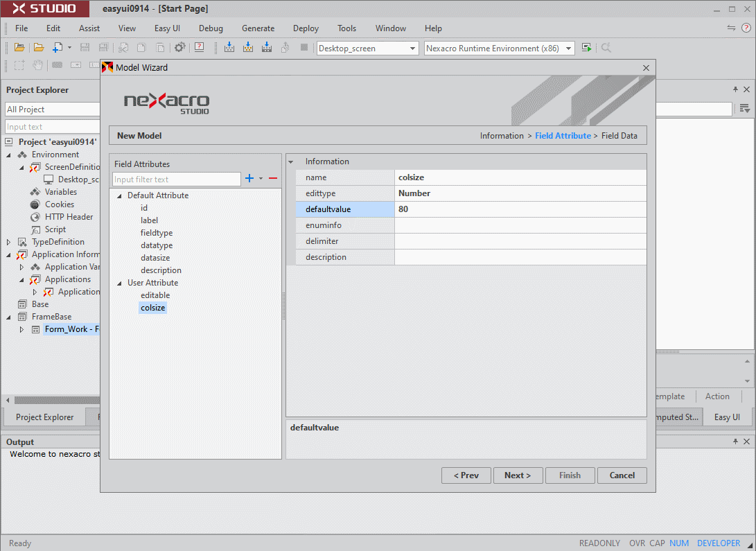Click the blue plus add attribute icon
The image size is (756, 551).
[x=249, y=179]
